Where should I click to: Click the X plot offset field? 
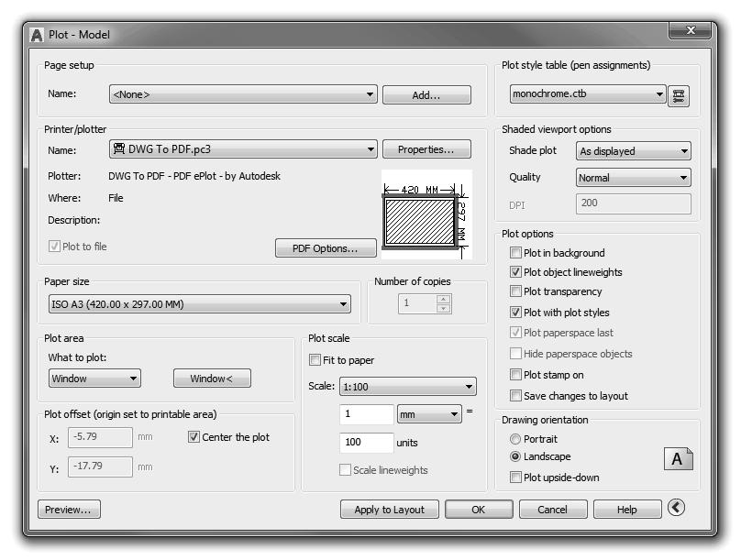[x=100, y=437]
